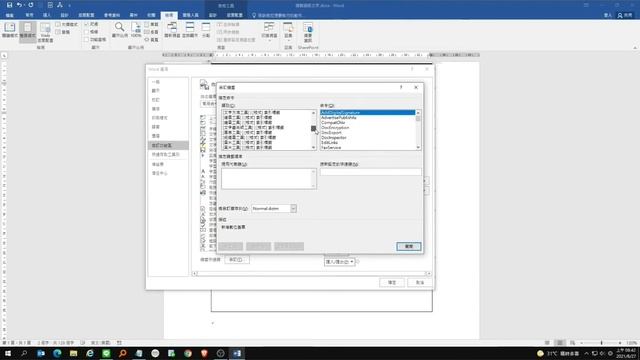The image size is (640, 360).
Task: Click 取消 button in Word options
Action: [x=420, y=282]
